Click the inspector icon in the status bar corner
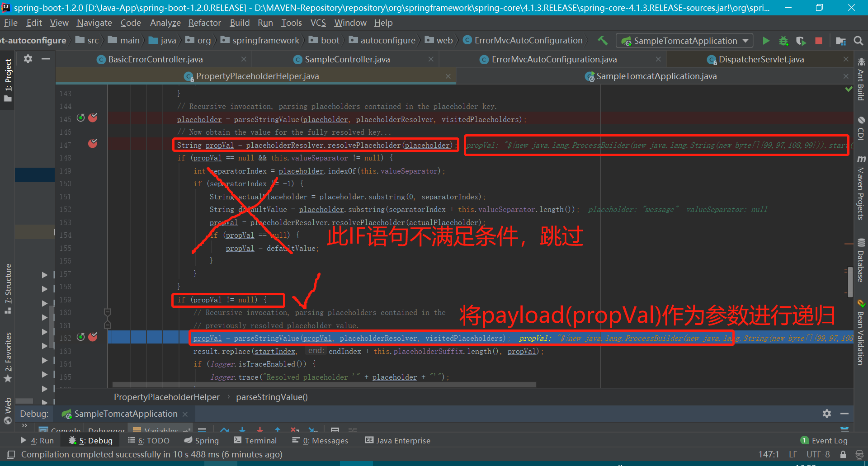 [859, 455]
